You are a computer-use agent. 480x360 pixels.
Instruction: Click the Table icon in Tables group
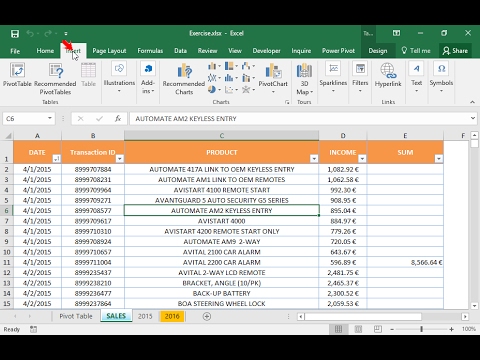[88, 75]
